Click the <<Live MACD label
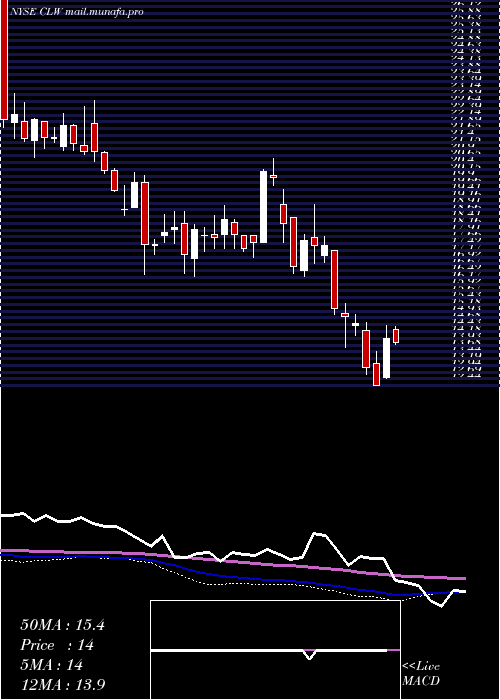This screenshot has width=500, height=700. click(421, 674)
